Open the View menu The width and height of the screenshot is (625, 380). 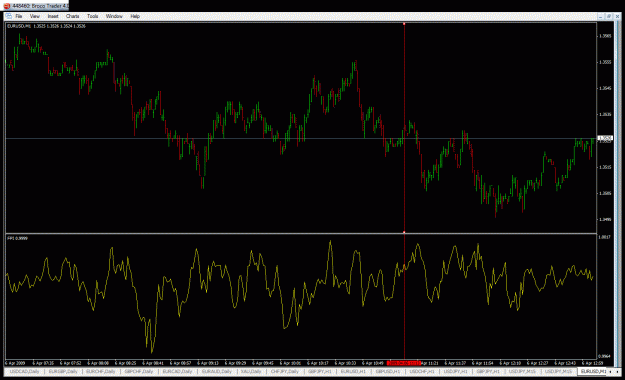click(35, 16)
